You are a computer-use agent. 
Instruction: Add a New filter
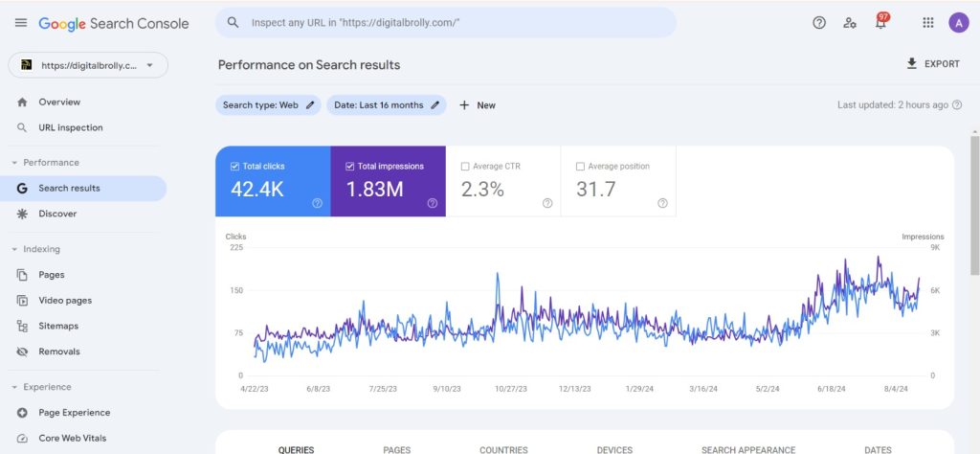pyautogui.click(x=478, y=105)
